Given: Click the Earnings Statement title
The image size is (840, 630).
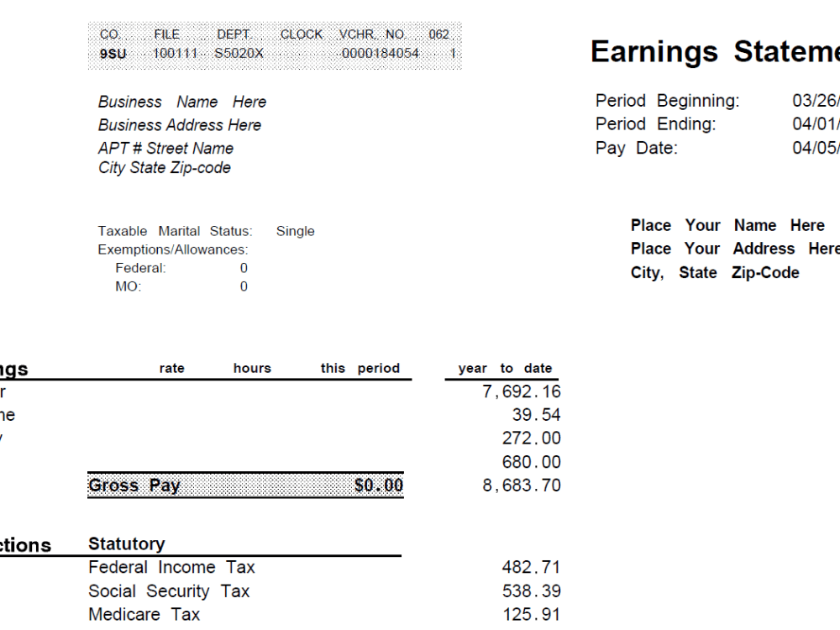Looking at the screenshot, I should [x=715, y=52].
